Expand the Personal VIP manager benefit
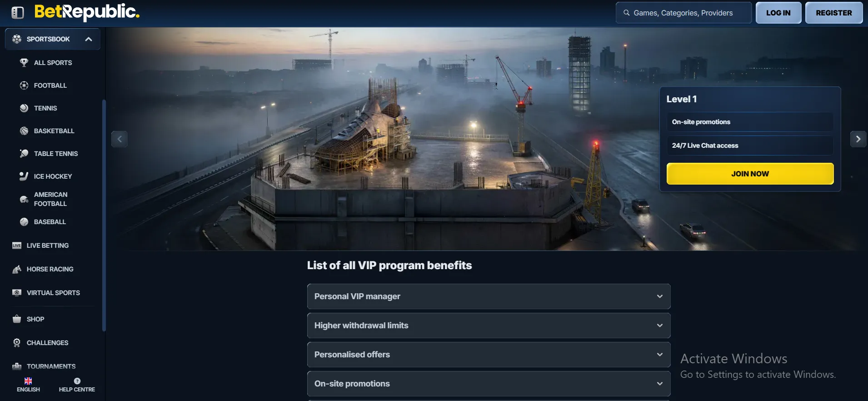This screenshot has height=401, width=868. pyautogui.click(x=489, y=296)
